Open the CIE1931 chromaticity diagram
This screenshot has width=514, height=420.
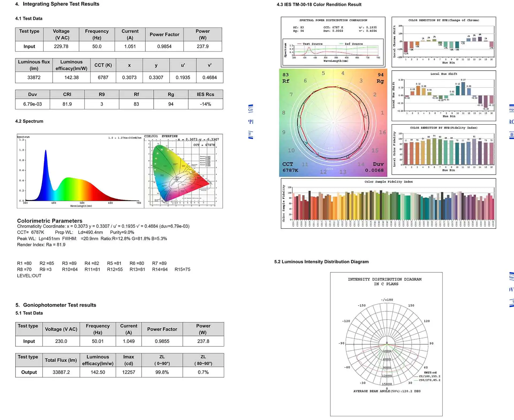point(183,171)
